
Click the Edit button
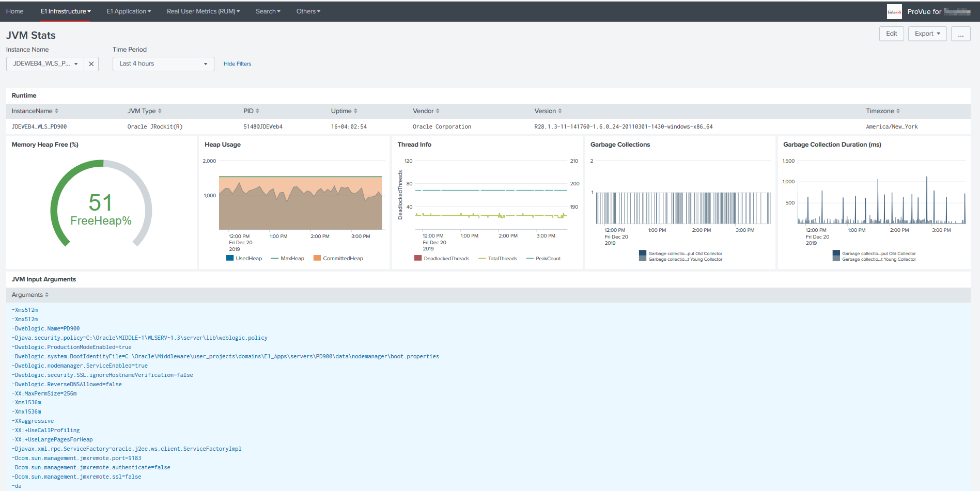[x=891, y=34]
